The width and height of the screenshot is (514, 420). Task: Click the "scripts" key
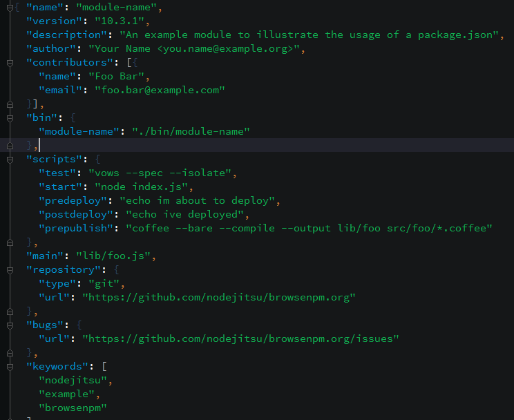[x=54, y=160]
